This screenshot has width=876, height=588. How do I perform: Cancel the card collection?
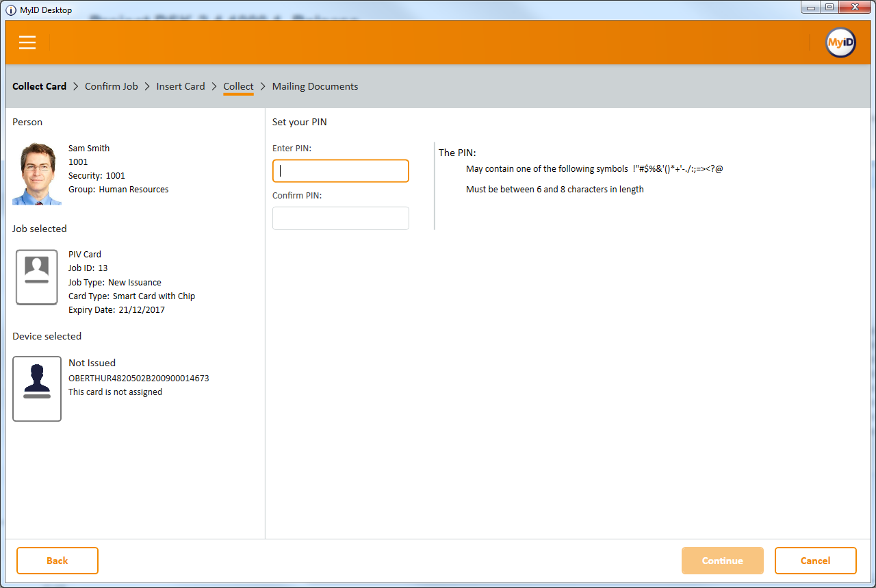tap(815, 561)
